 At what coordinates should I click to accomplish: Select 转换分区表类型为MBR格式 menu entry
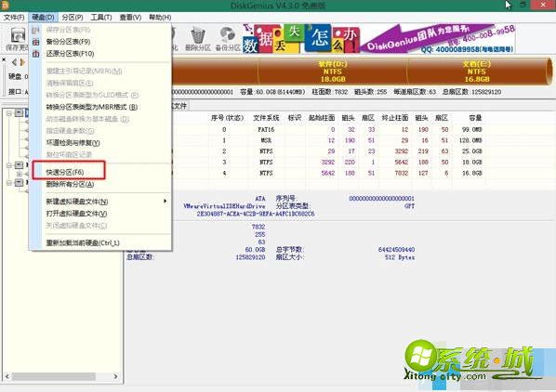[x=100, y=107]
